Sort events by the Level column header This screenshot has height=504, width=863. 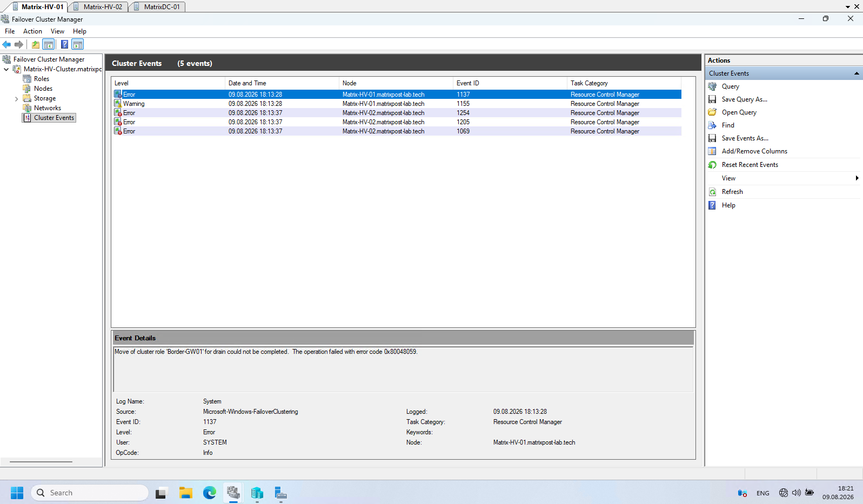click(x=168, y=83)
